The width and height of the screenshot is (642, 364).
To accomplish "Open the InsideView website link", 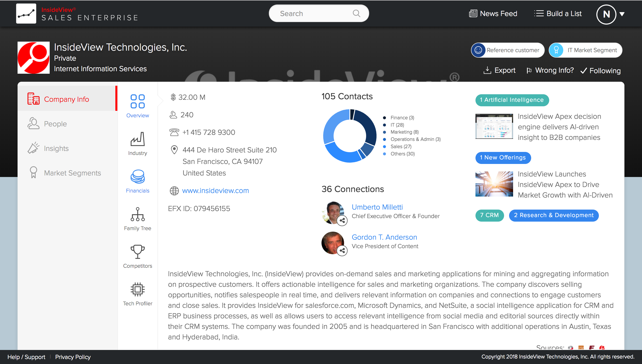I will 215,190.
